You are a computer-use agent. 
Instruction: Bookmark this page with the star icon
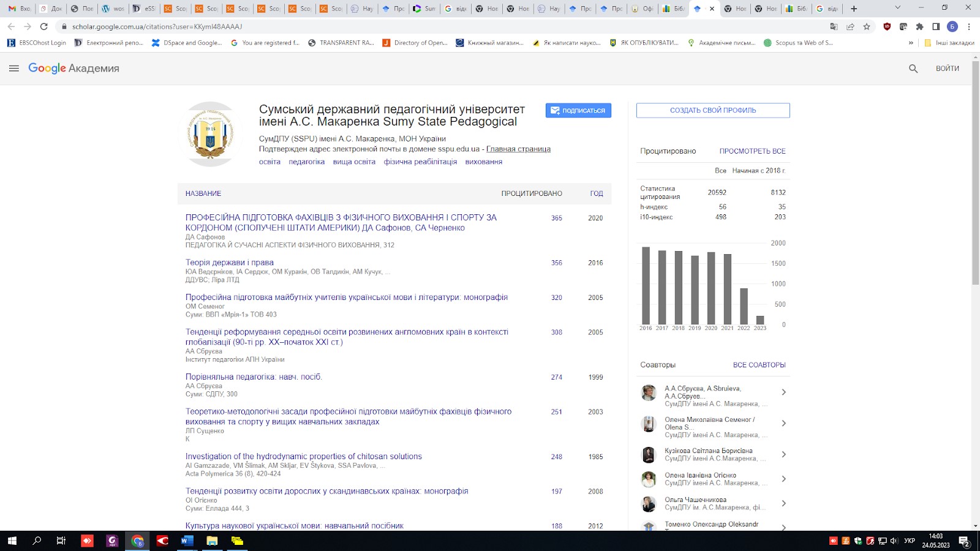pos(867,26)
